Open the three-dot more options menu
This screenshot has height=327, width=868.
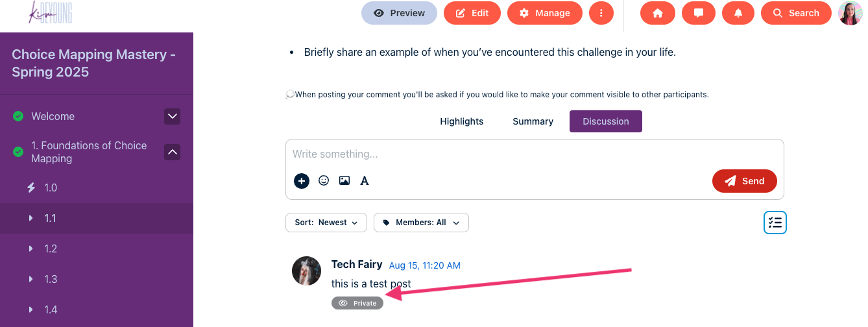click(601, 13)
